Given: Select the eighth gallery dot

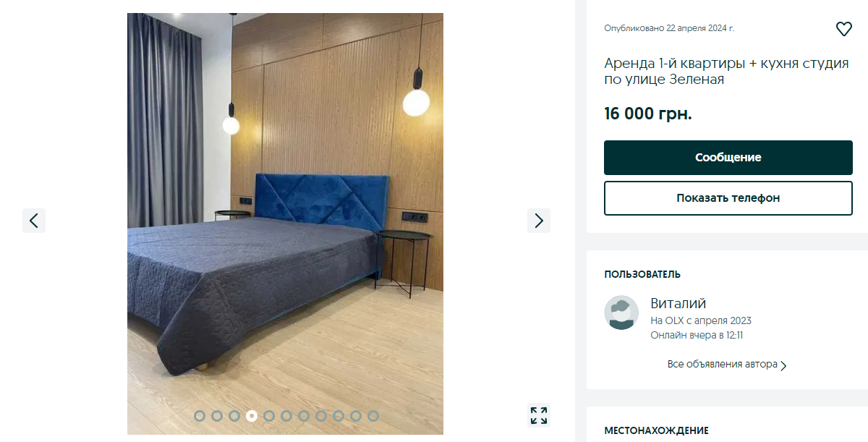Looking at the screenshot, I should [x=321, y=416].
